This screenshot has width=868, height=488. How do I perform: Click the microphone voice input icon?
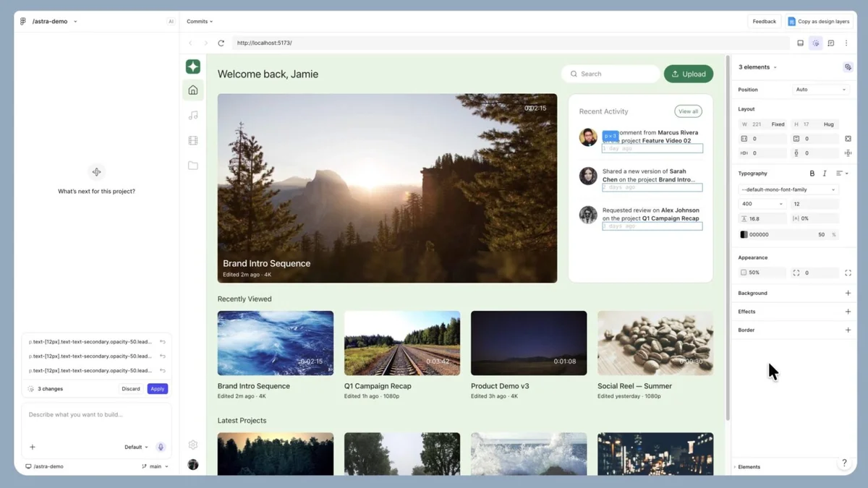coord(161,447)
